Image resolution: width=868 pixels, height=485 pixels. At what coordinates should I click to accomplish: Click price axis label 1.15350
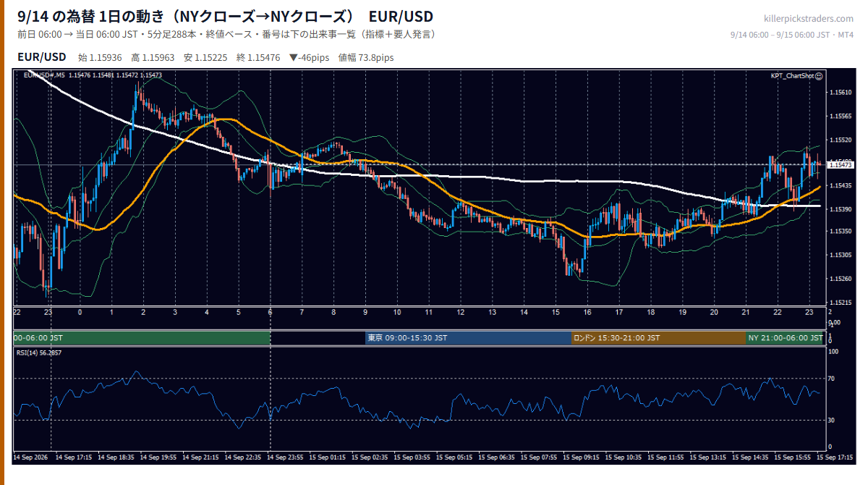840,232
